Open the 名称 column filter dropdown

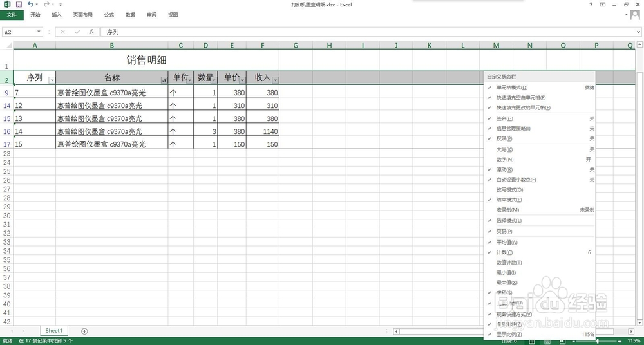click(164, 80)
